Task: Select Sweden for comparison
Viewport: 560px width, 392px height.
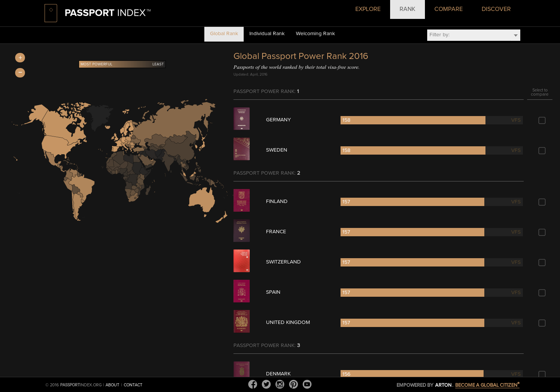Action: 542,150
